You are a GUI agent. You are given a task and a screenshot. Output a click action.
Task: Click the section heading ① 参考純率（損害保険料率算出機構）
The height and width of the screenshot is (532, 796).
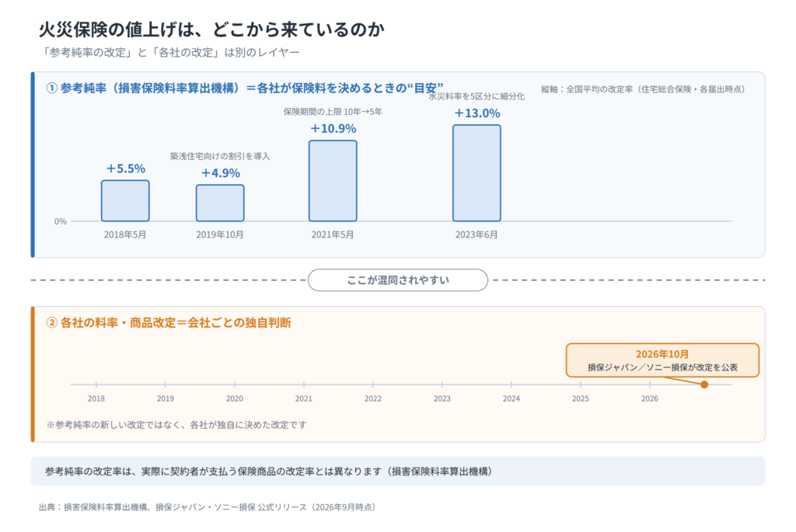coord(245,88)
